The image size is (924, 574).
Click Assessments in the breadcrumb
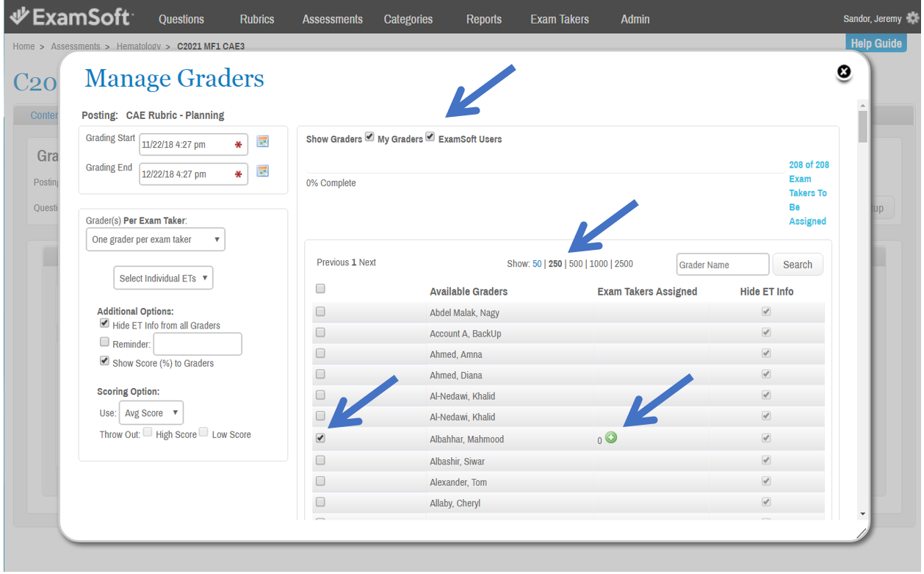76,46
